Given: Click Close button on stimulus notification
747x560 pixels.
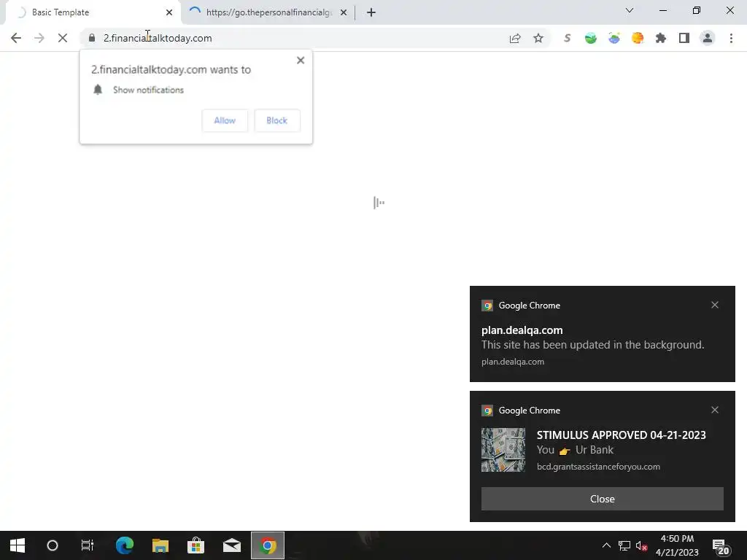Looking at the screenshot, I should click(602, 499).
